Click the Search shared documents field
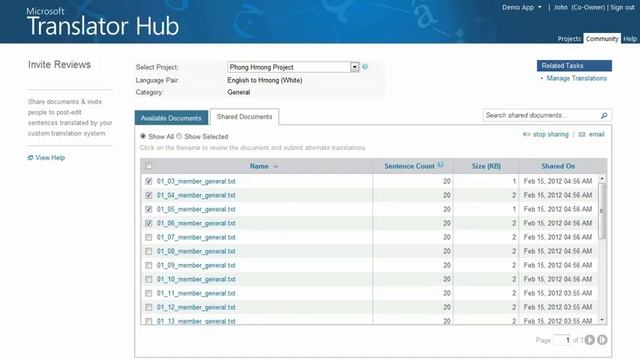The width and height of the screenshot is (640, 360). 541,116
